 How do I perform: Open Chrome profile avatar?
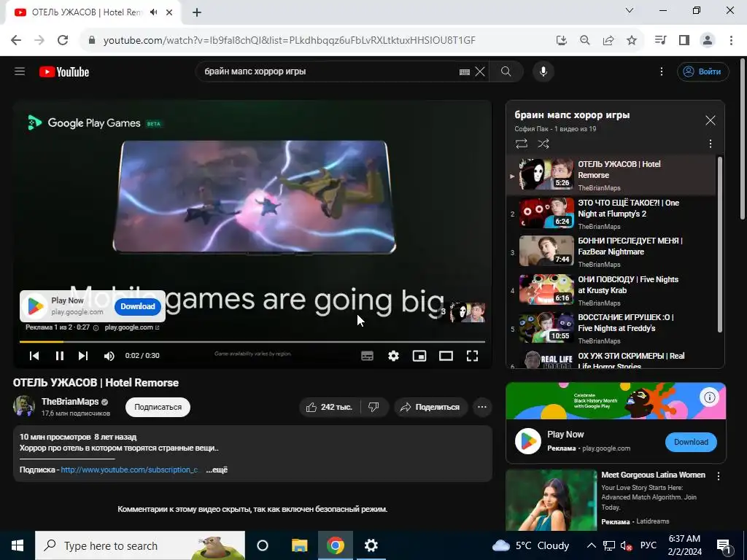coord(708,40)
